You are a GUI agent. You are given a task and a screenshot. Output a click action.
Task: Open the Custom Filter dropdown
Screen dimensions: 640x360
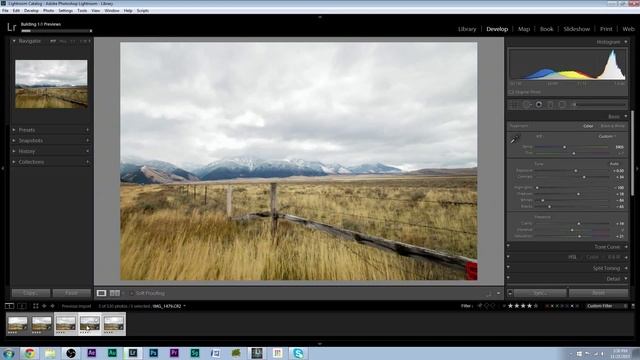607,306
